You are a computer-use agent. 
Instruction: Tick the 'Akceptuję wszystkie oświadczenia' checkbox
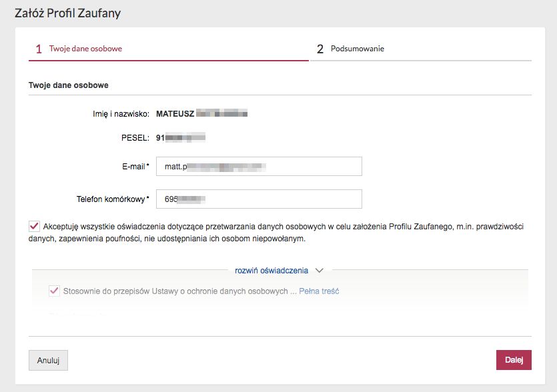pos(35,226)
